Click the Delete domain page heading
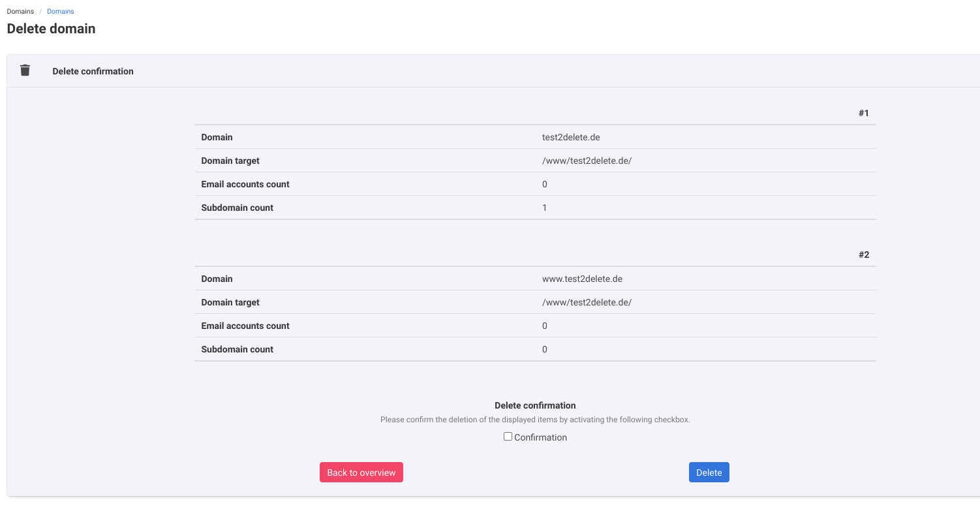The image size is (980, 513). [51, 29]
